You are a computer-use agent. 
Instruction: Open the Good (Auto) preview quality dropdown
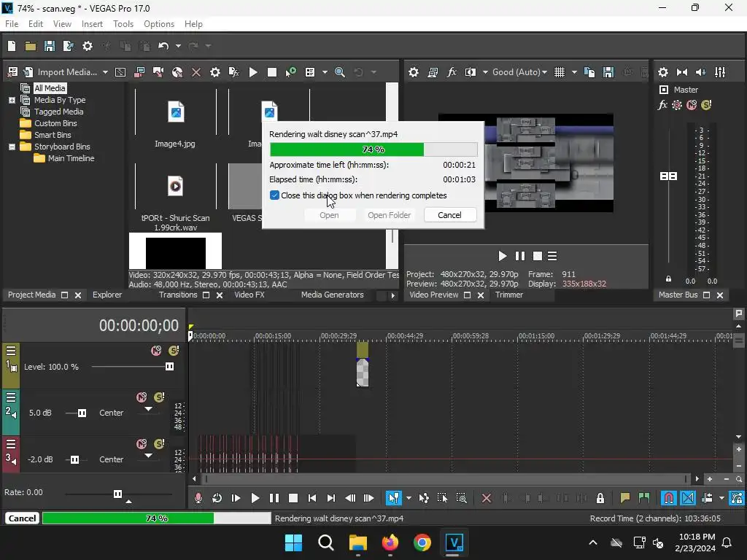tap(519, 72)
